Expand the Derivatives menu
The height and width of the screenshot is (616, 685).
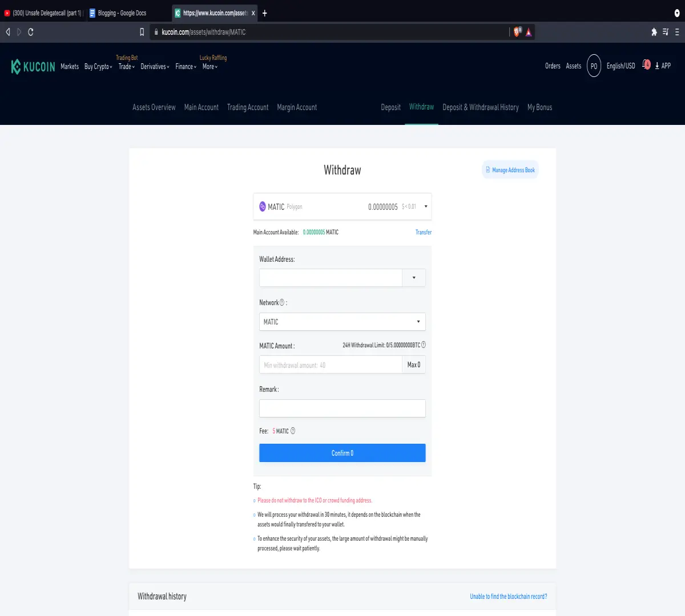(x=155, y=67)
